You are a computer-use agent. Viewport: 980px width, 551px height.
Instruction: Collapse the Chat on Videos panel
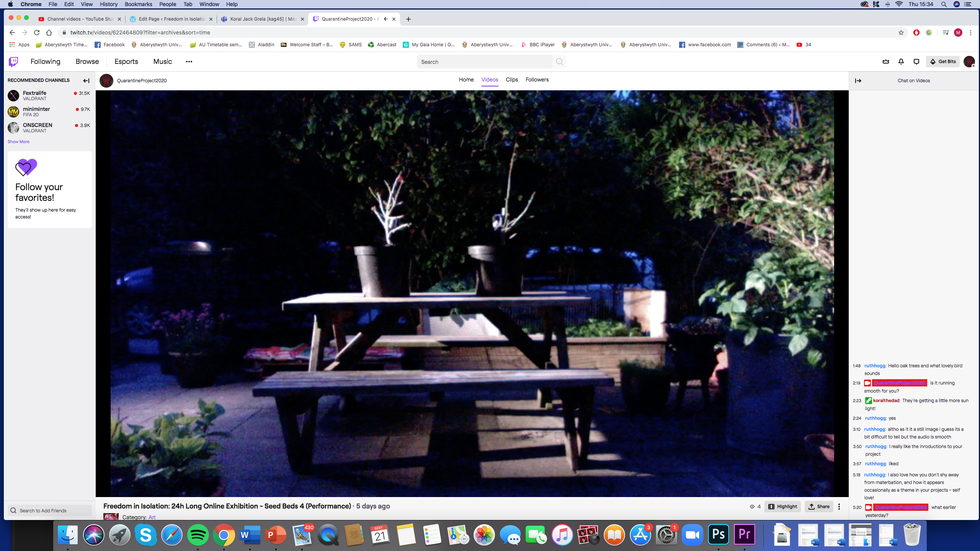point(858,81)
